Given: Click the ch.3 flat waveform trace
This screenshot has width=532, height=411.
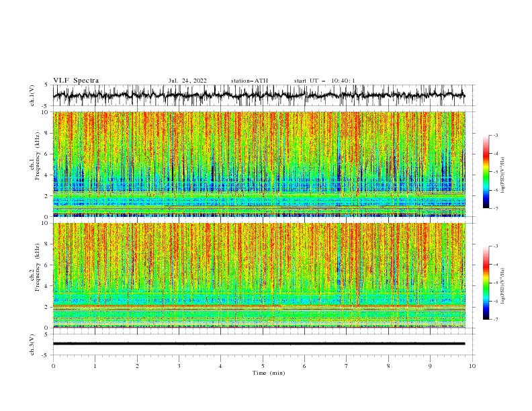Looking at the screenshot, I should pyautogui.click(x=259, y=344).
